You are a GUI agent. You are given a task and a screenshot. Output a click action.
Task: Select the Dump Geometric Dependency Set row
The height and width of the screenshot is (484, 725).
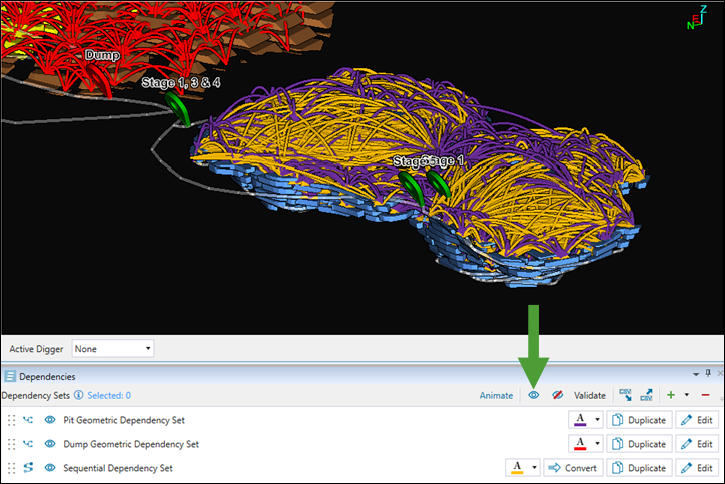pyautogui.click(x=130, y=444)
